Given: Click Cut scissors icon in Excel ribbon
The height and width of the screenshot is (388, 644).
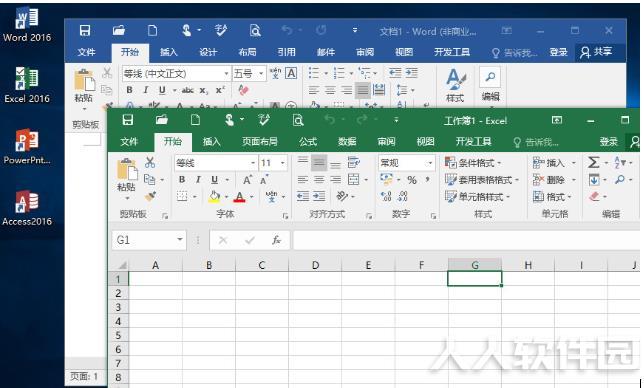Looking at the screenshot, I should [x=150, y=162].
